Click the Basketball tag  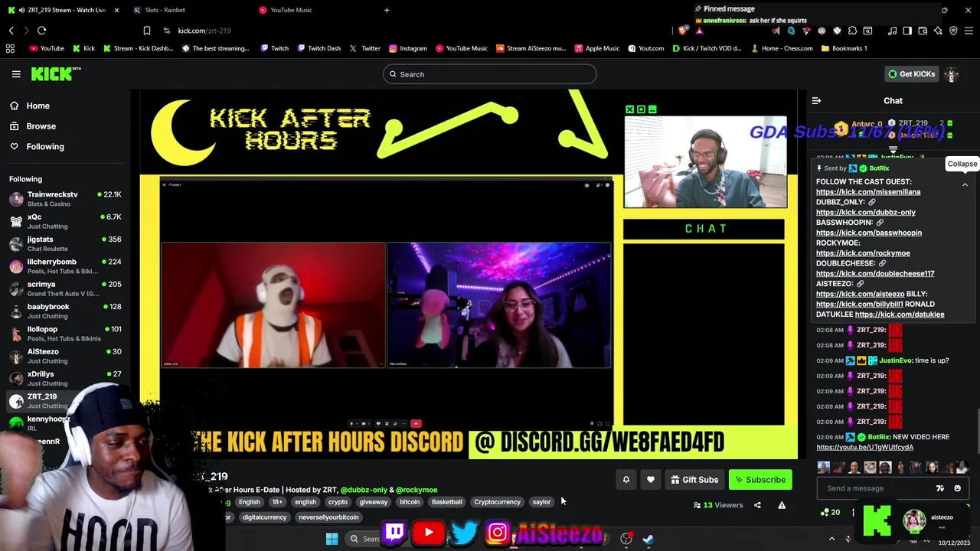tap(447, 502)
